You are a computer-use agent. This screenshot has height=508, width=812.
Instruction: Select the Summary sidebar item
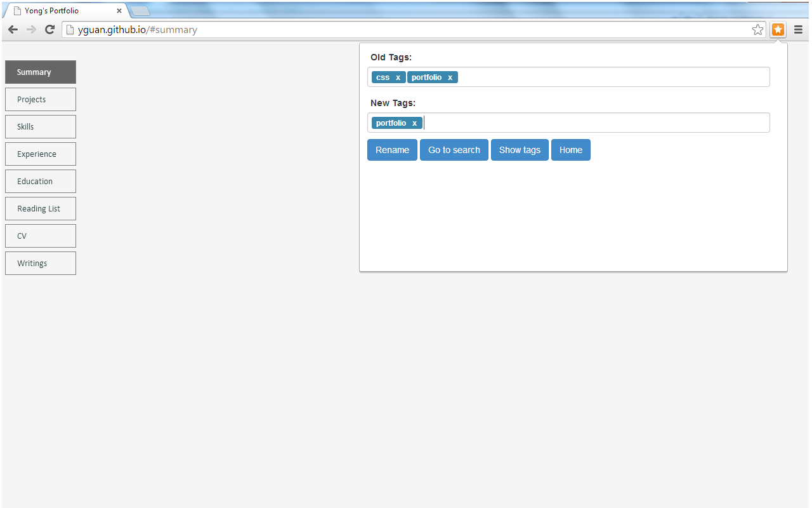click(x=41, y=72)
